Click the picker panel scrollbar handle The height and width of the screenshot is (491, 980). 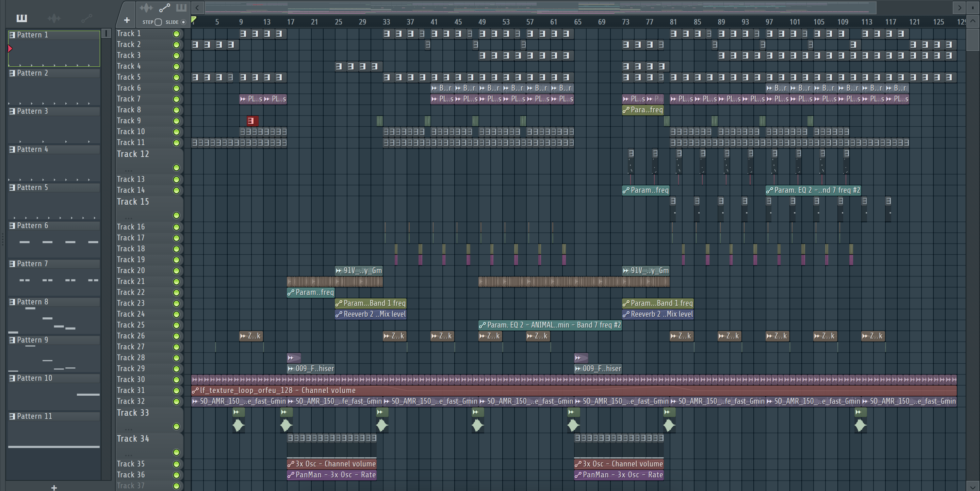(106, 33)
